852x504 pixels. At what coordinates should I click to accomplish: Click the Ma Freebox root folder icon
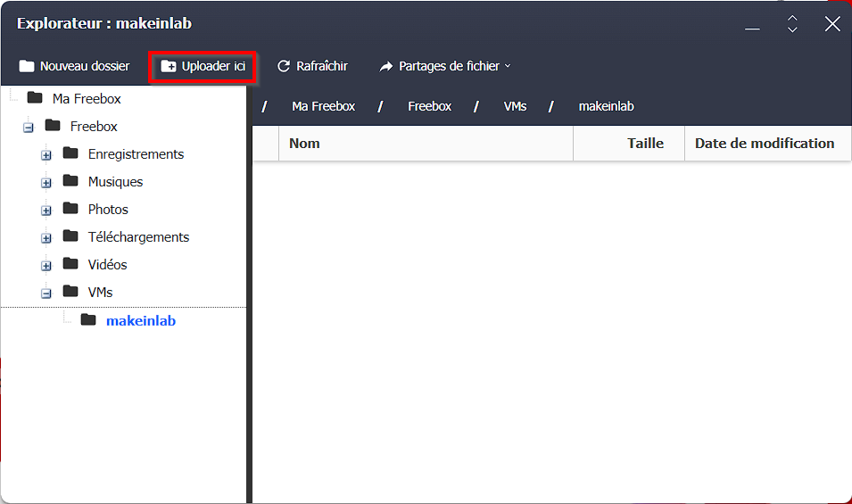[35, 98]
